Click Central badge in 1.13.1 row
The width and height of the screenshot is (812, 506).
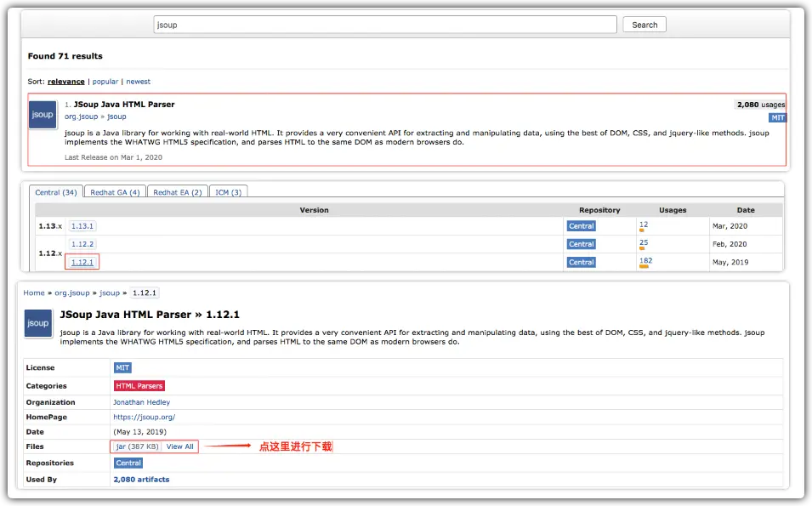581,226
